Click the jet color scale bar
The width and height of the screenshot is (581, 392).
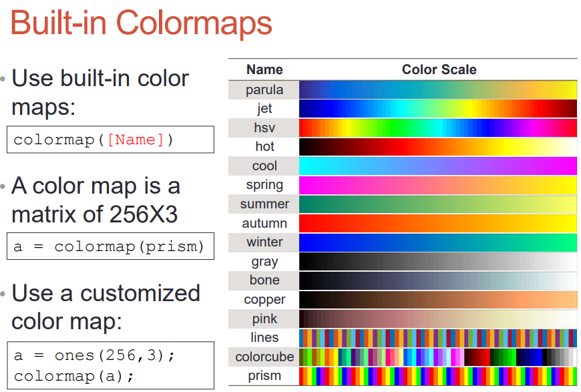point(438,109)
